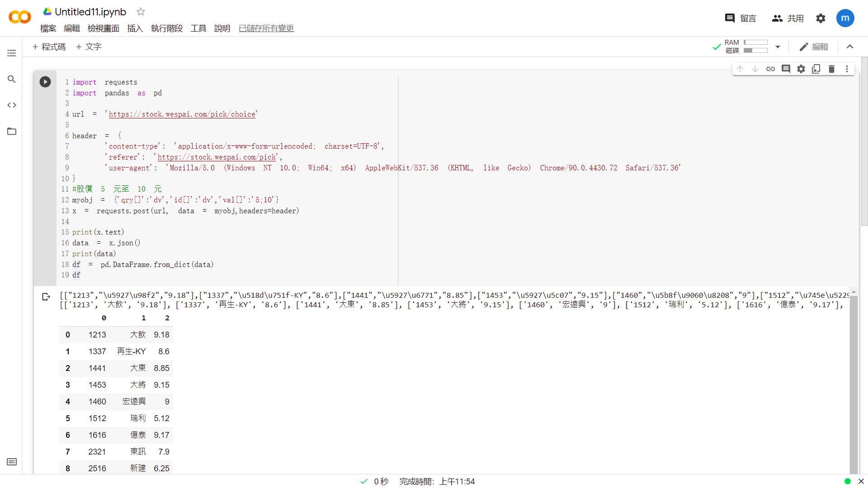Image resolution: width=868 pixels, height=488 pixels.
Task: Run the code cell
Action: (45, 82)
